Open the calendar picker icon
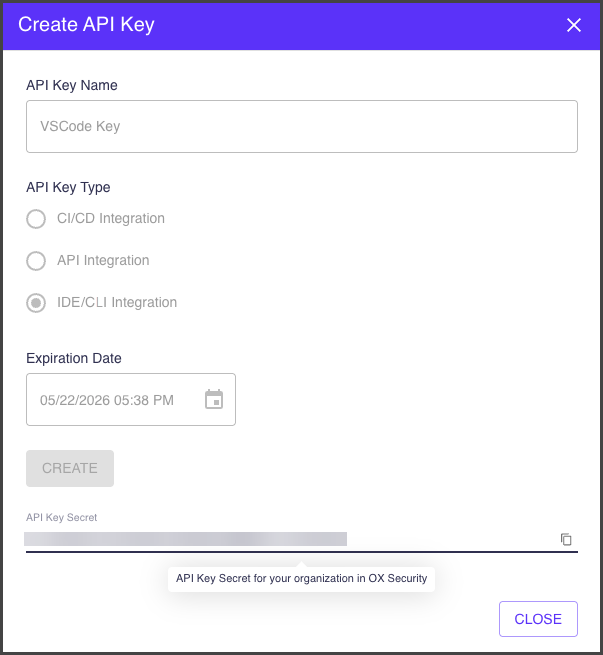 214,400
